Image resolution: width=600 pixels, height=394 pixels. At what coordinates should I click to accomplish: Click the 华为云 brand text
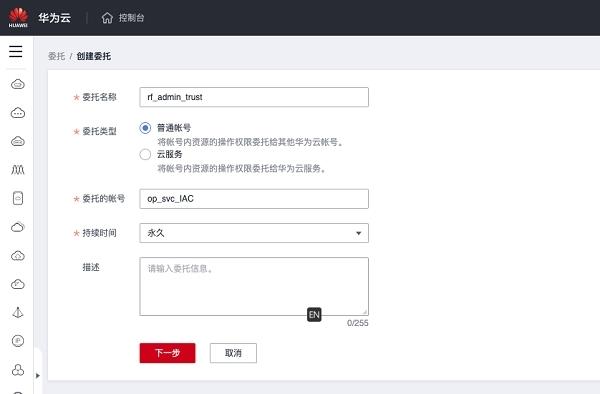click(x=54, y=18)
